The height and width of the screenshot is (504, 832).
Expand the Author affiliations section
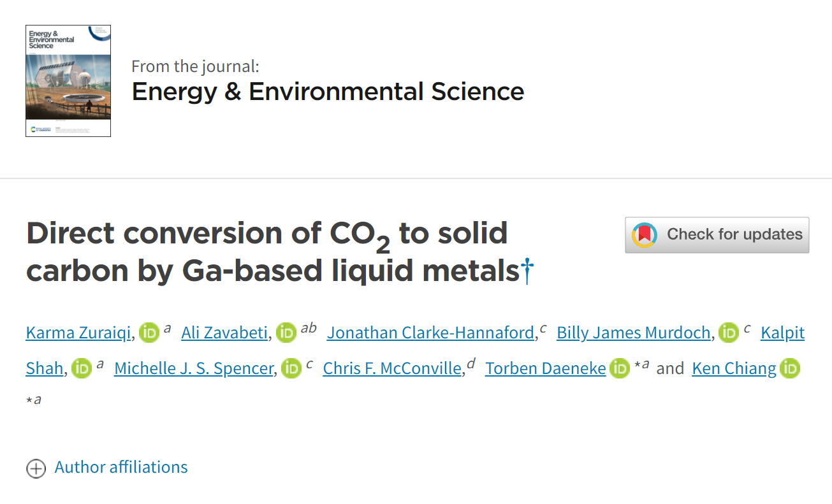tap(121, 467)
